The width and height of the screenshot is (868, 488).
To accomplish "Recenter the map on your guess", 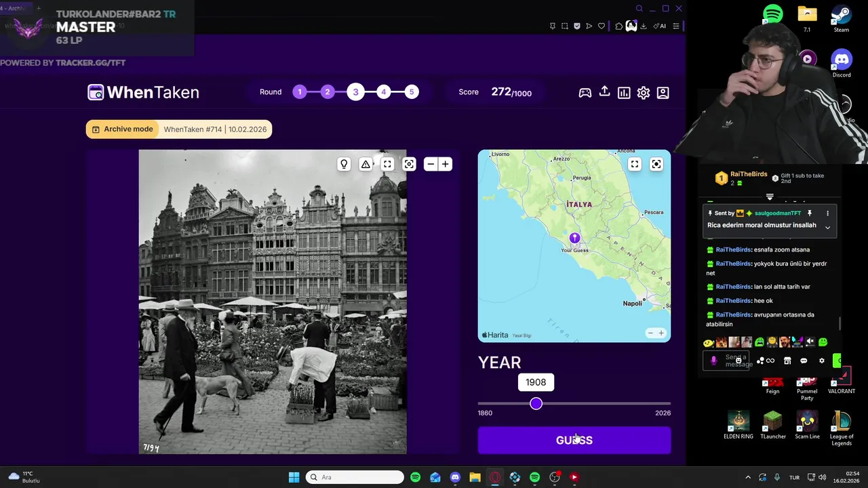I will [656, 164].
